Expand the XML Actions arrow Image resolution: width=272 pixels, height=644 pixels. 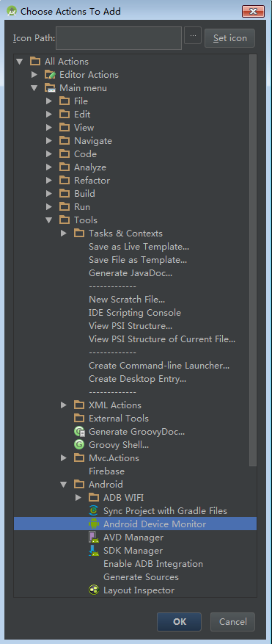64,405
